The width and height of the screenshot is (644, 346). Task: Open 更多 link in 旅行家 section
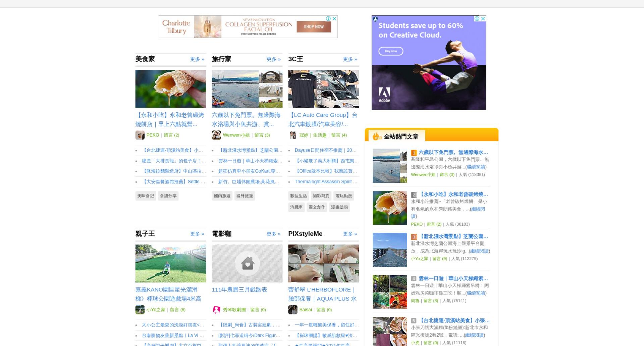click(x=274, y=59)
